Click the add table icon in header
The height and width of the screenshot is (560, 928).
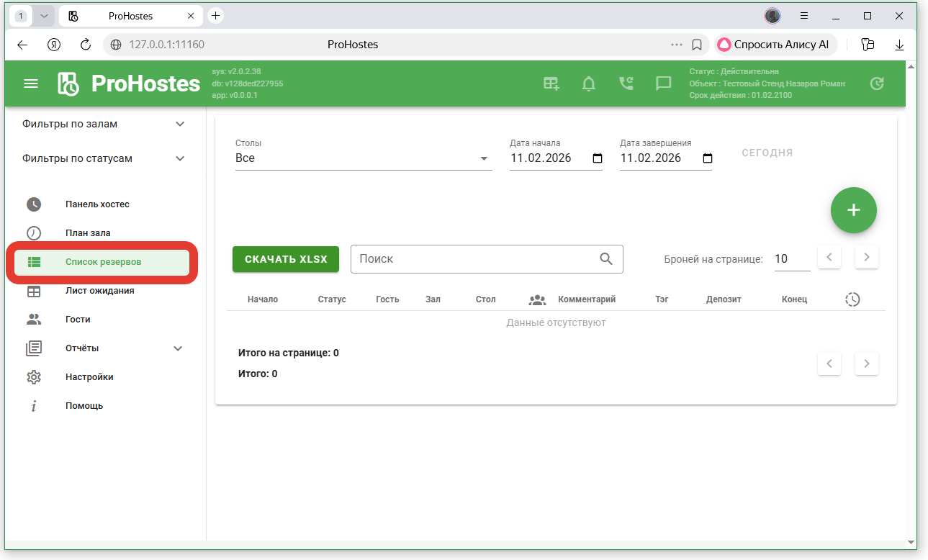click(x=551, y=83)
